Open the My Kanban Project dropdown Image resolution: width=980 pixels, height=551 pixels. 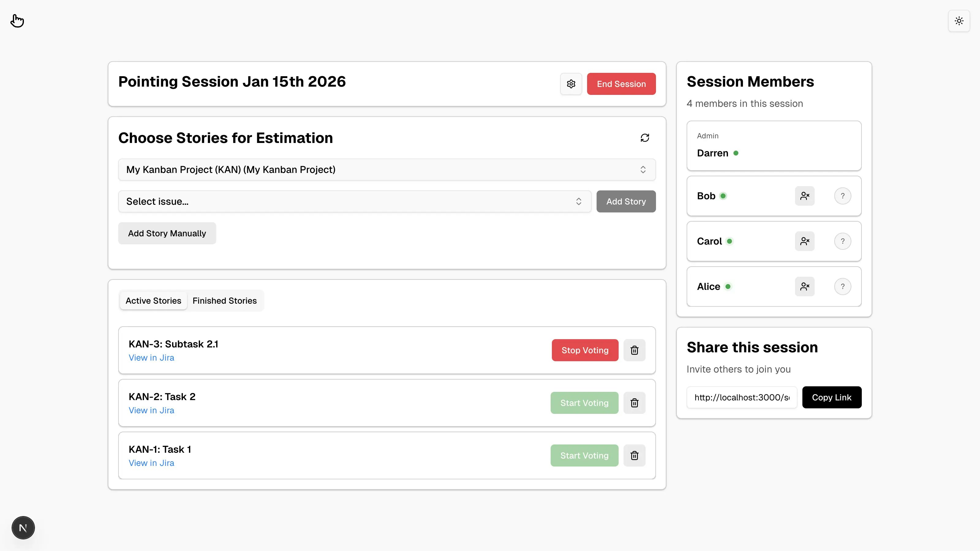tap(386, 170)
